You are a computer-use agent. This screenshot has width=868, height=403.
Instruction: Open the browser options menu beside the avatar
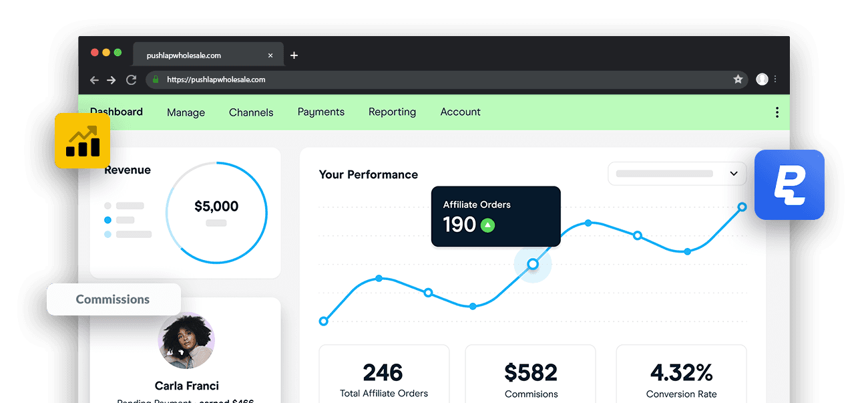click(x=777, y=79)
